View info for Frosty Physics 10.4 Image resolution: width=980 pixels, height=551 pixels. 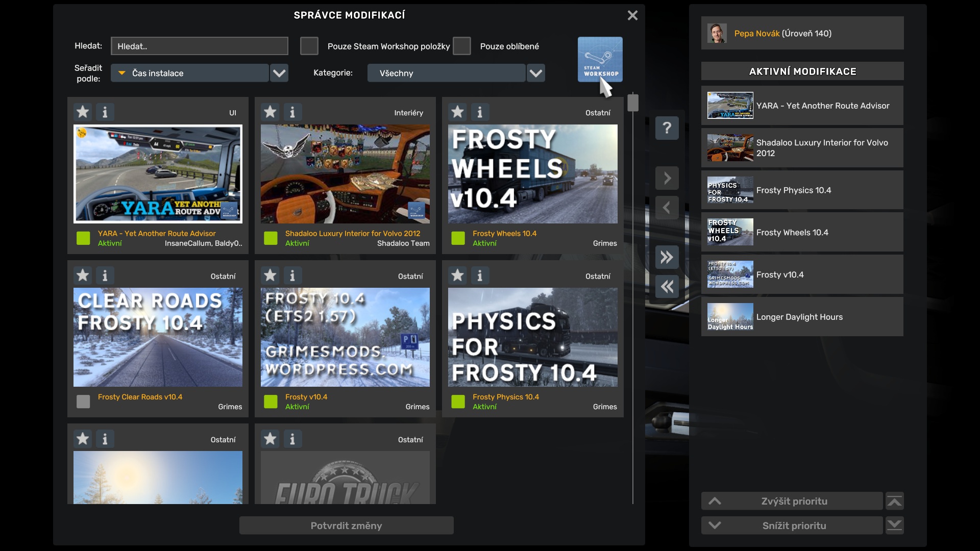coord(480,275)
